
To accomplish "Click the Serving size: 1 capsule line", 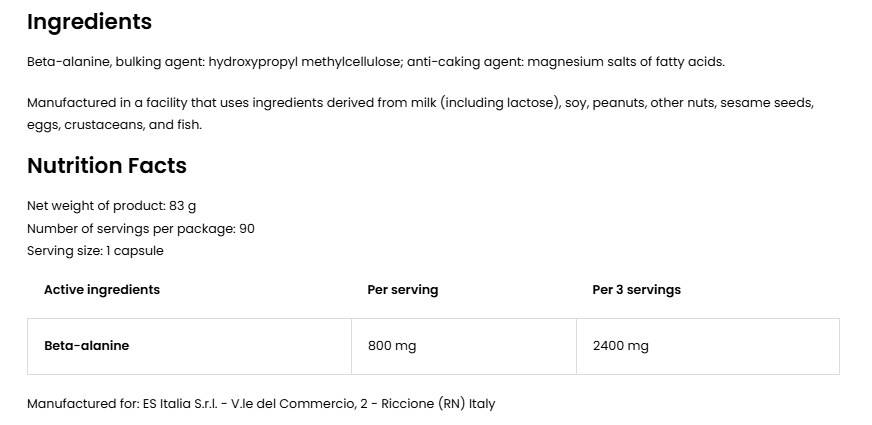I will 95,251.
